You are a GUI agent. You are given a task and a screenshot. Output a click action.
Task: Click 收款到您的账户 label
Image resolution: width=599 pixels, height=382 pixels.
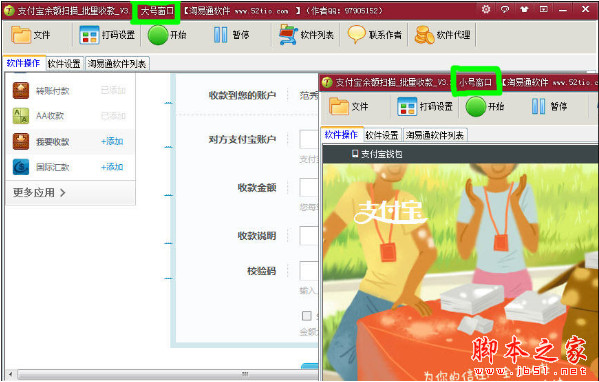click(x=242, y=96)
